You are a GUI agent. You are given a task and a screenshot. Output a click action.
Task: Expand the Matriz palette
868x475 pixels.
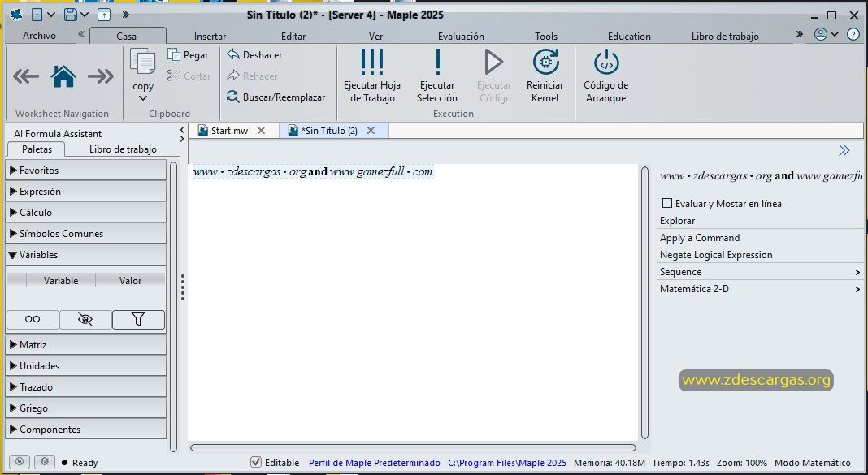point(86,344)
